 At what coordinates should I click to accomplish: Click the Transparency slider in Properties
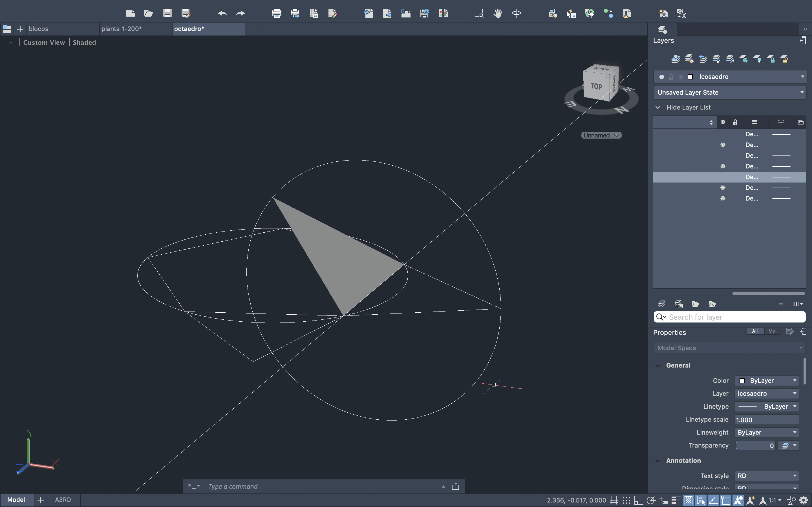coord(755,446)
